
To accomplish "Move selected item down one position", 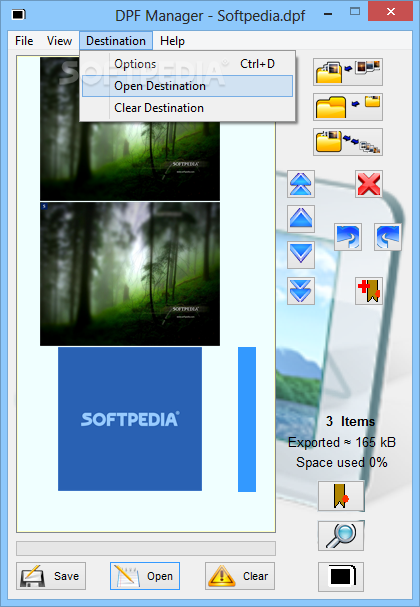I will (x=301, y=254).
